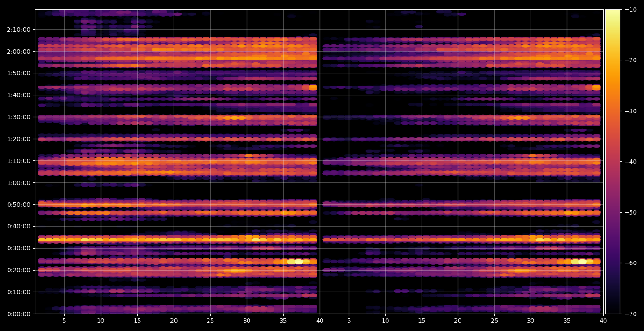This screenshot has height=331, width=644.
Task: Click inside the right heatmap panel
Action: pos(461,161)
